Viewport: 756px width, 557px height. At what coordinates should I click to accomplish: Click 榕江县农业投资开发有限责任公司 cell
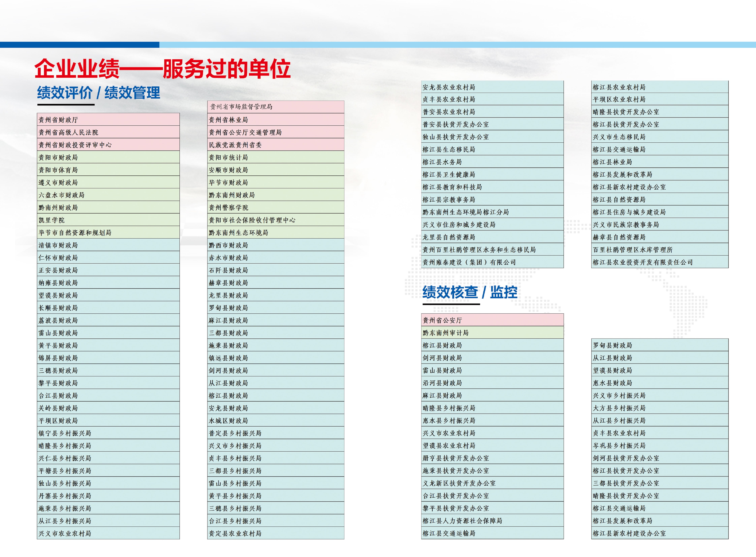click(x=660, y=262)
